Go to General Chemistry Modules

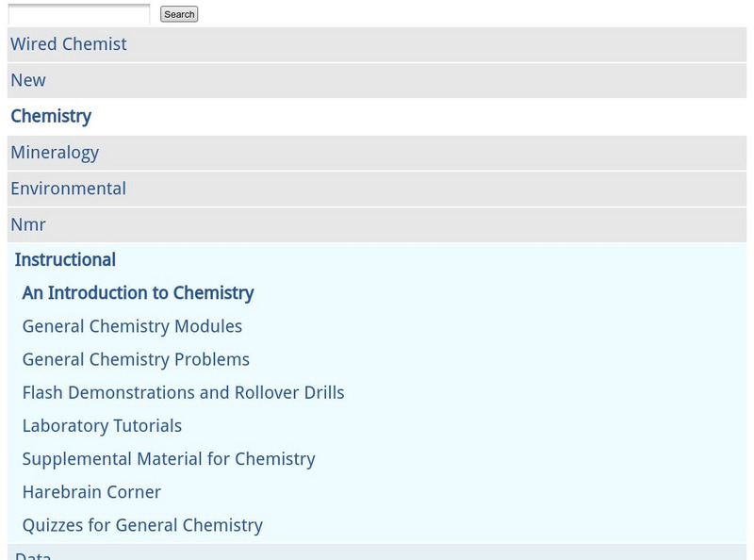132,326
